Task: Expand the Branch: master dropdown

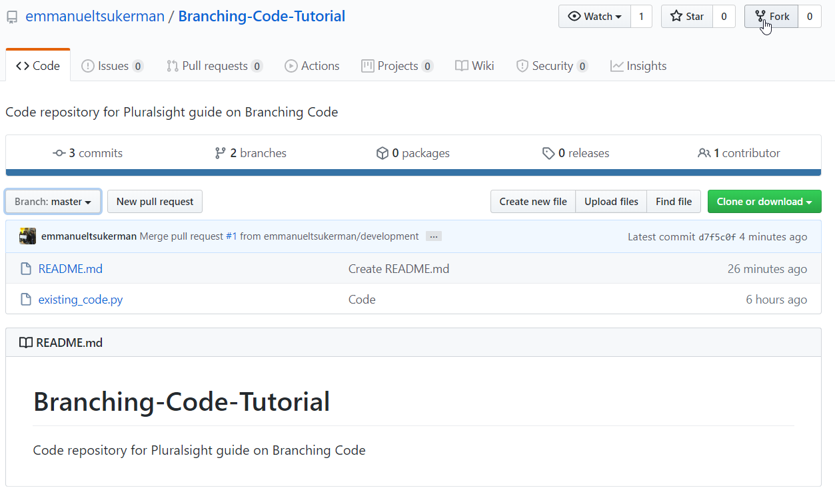Action: click(x=53, y=202)
